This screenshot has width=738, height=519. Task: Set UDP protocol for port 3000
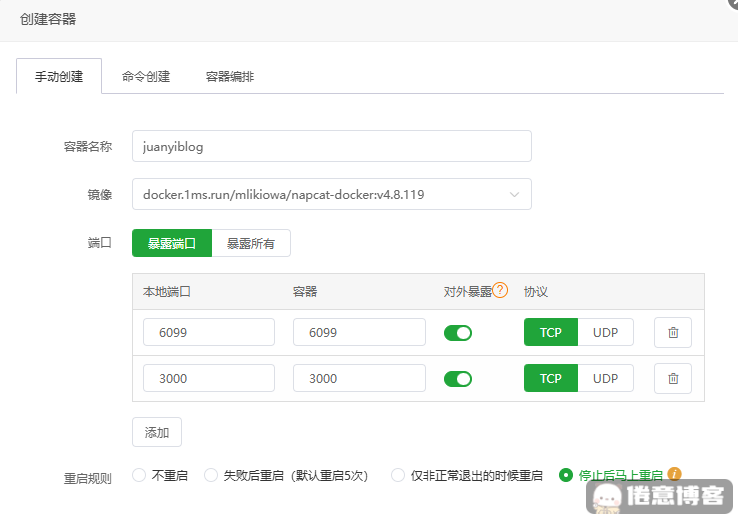(605, 378)
